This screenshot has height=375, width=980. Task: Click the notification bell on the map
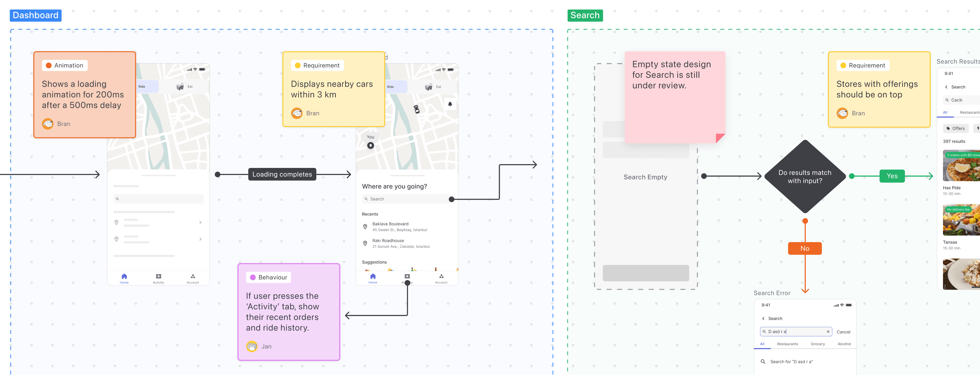click(450, 104)
